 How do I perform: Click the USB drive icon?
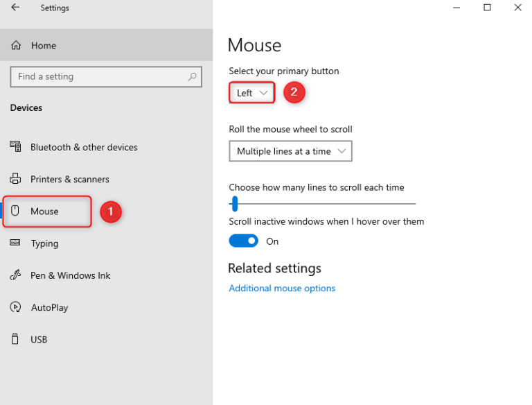(x=16, y=339)
